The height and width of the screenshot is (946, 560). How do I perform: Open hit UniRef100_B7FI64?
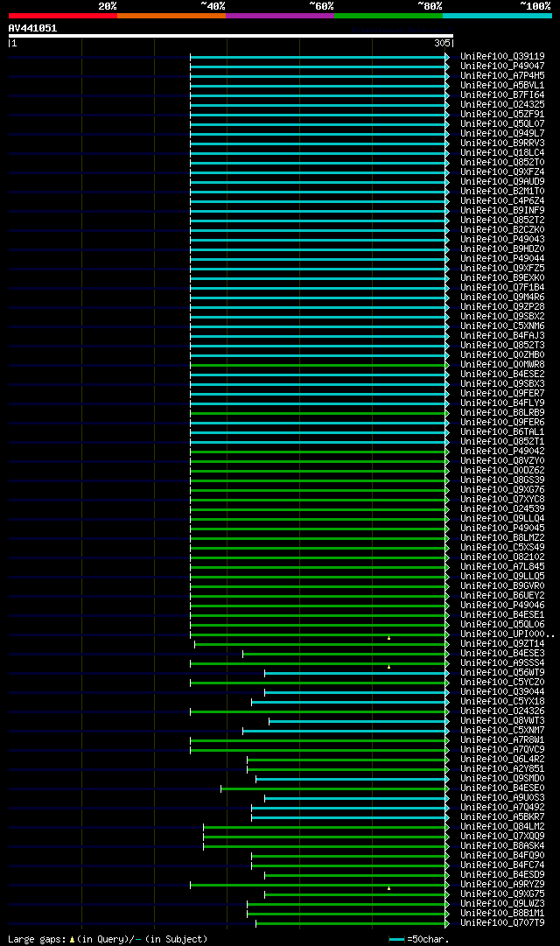point(502,95)
